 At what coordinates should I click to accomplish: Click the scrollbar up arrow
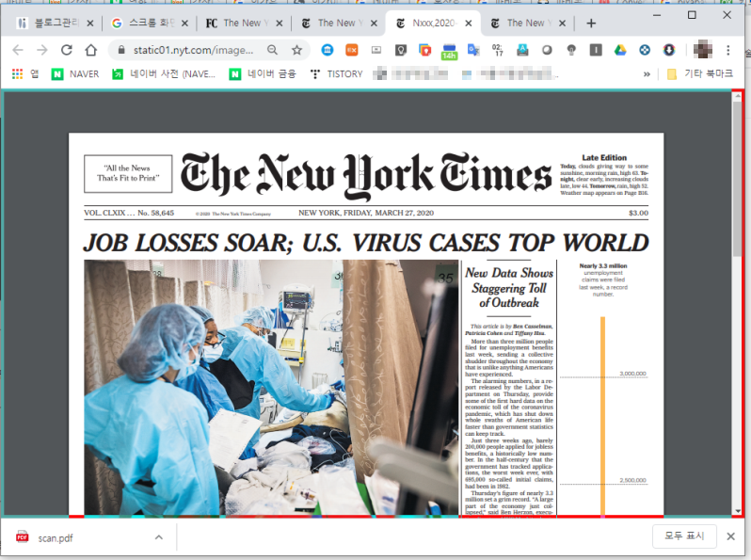[737, 96]
